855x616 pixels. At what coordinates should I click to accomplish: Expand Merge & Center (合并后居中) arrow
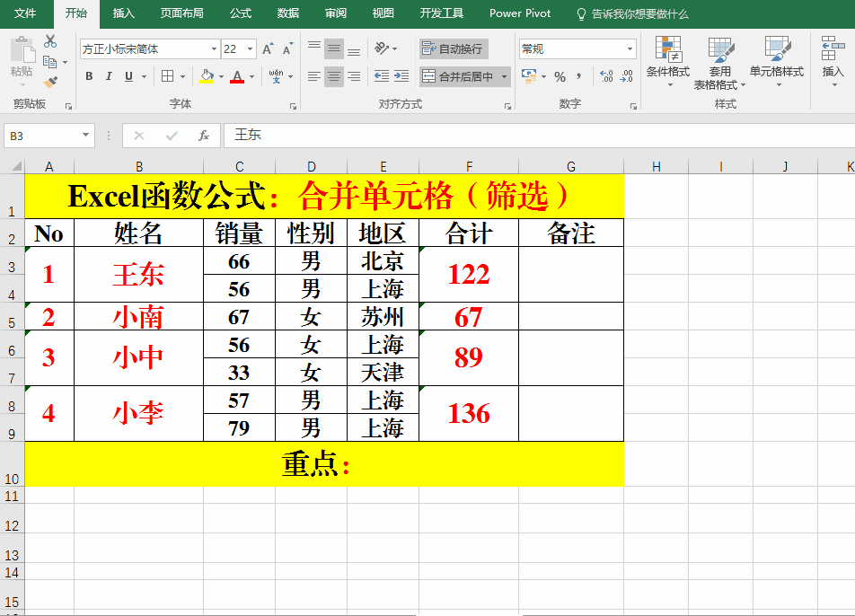click(x=505, y=76)
